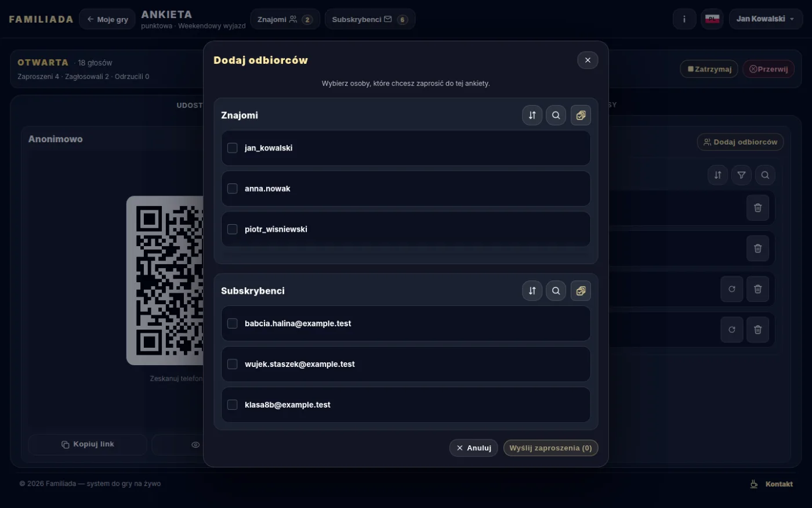
Task: Click the QR code image
Action: point(165,280)
